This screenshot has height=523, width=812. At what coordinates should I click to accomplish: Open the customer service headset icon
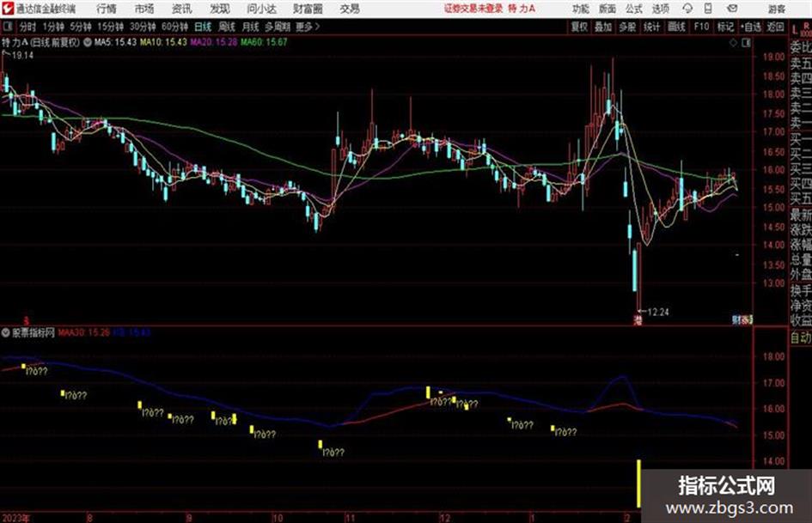pyautogui.click(x=687, y=9)
